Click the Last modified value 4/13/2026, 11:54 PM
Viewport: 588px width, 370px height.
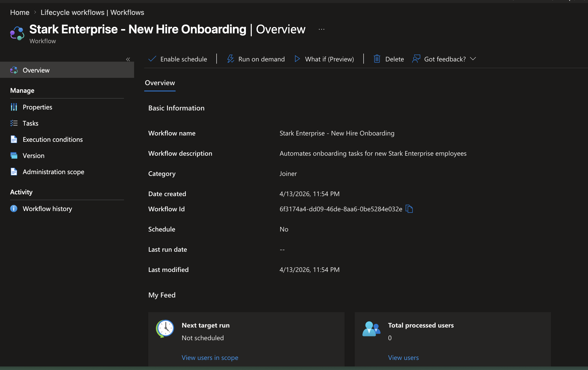309,270
